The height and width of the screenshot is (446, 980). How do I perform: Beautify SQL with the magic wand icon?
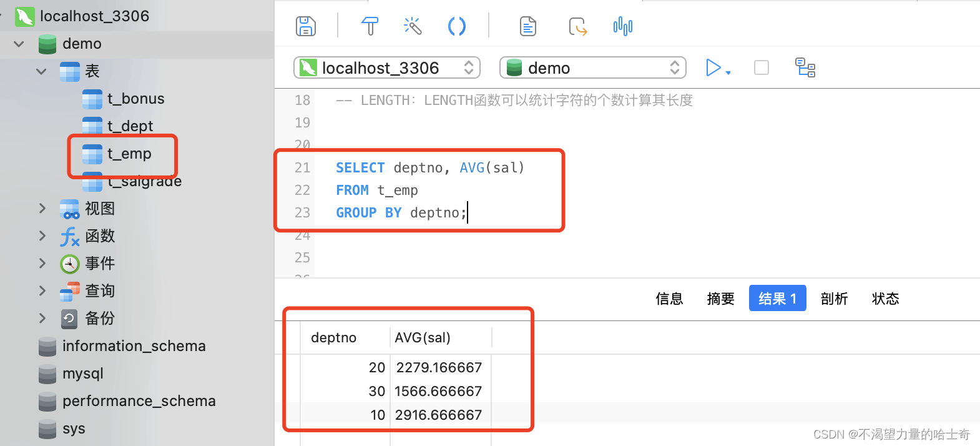[413, 26]
